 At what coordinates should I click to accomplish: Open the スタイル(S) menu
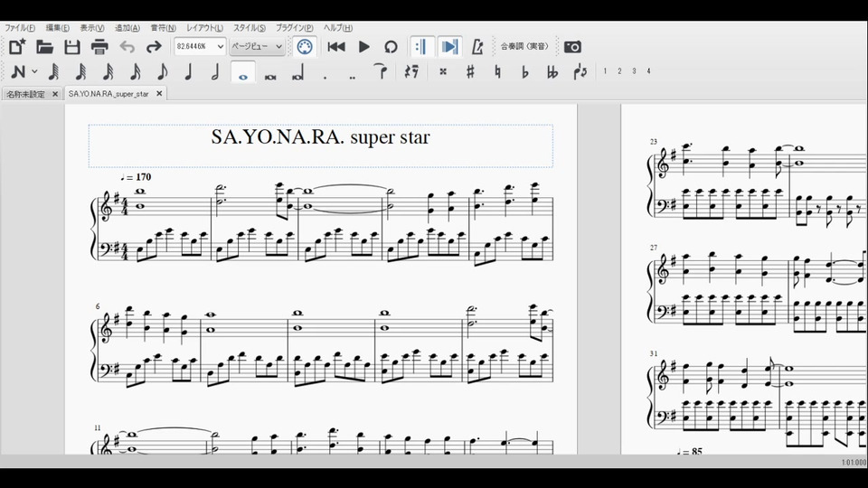pyautogui.click(x=250, y=28)
